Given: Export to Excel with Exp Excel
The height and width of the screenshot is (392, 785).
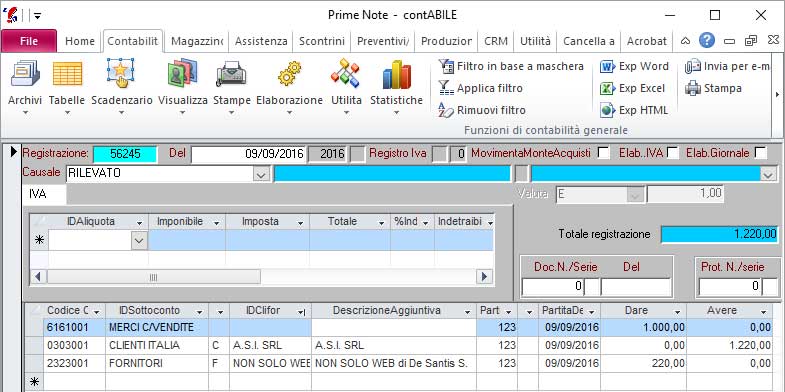Looking at the screenshot, I should (x=633, y=88).
